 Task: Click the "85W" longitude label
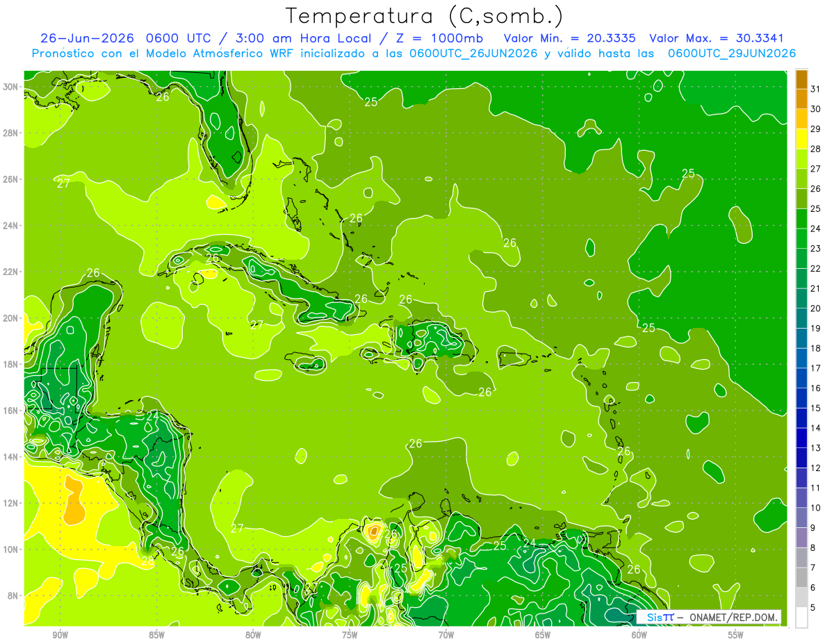click(156, 634)
